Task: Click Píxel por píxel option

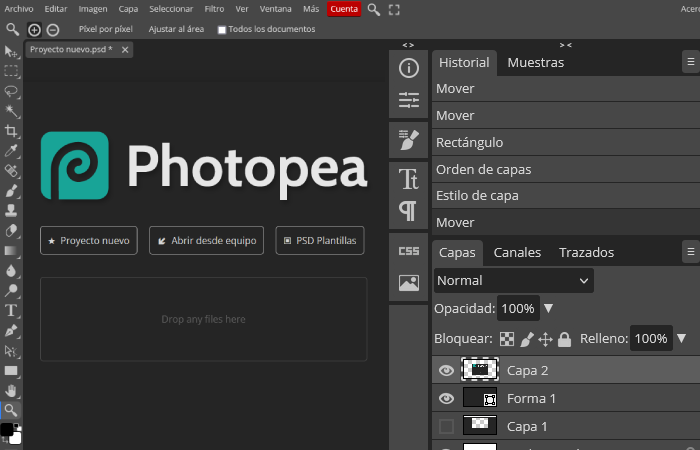Action: pos(106,29)
